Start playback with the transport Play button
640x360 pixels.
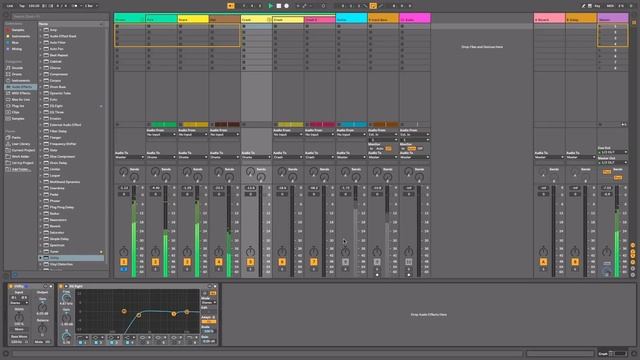pyautogui.click(x=270, y=6)
